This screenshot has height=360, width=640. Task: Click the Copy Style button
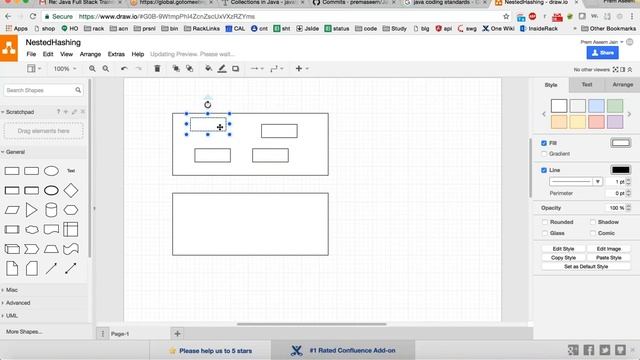point(563,258)
